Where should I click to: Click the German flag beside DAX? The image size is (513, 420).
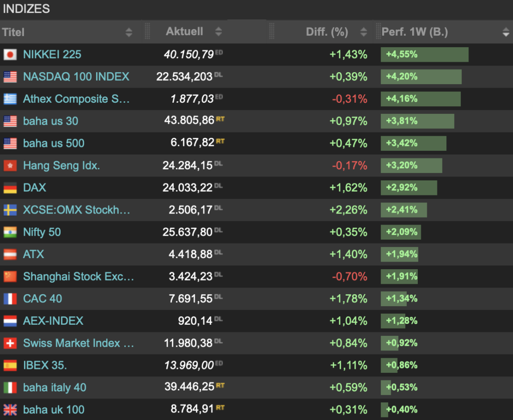pyautogui.click(x=10, y=188)
